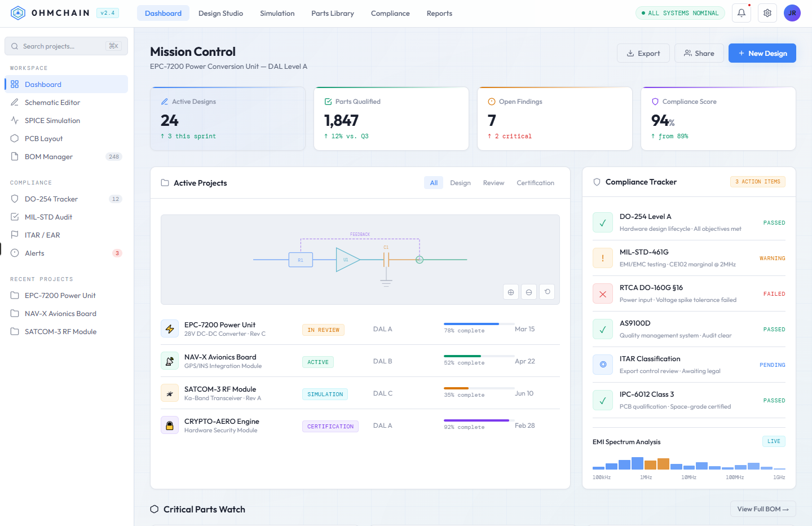
Task: Filter Active Projects by Design
Action: tap(460, 183)
